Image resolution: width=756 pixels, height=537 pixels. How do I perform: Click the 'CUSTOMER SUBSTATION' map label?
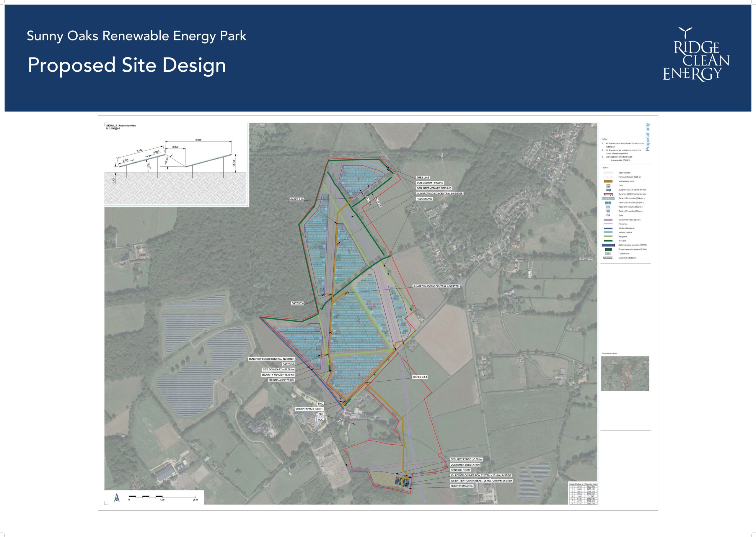[465, 465]
